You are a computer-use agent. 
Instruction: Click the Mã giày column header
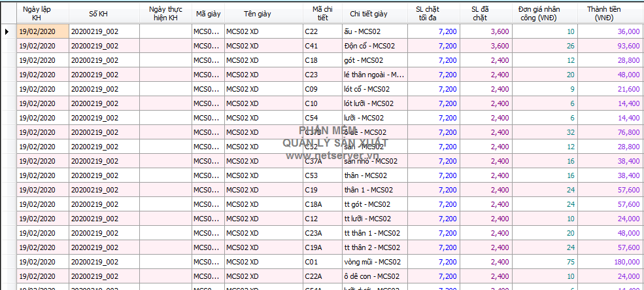pyautogui.click(x=208, y=13)
